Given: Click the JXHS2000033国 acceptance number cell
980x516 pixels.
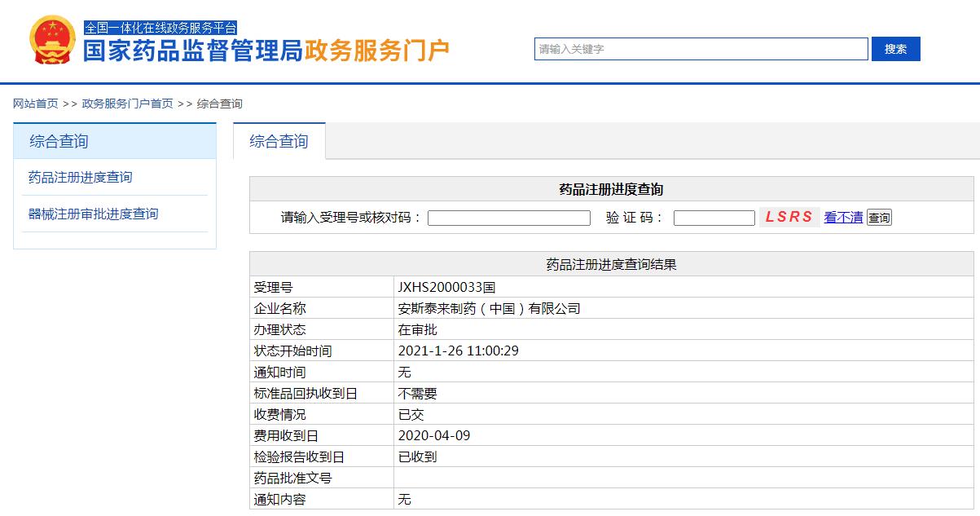Looking at the screenshot, I should pyautogui.click(x=446, y=287).
